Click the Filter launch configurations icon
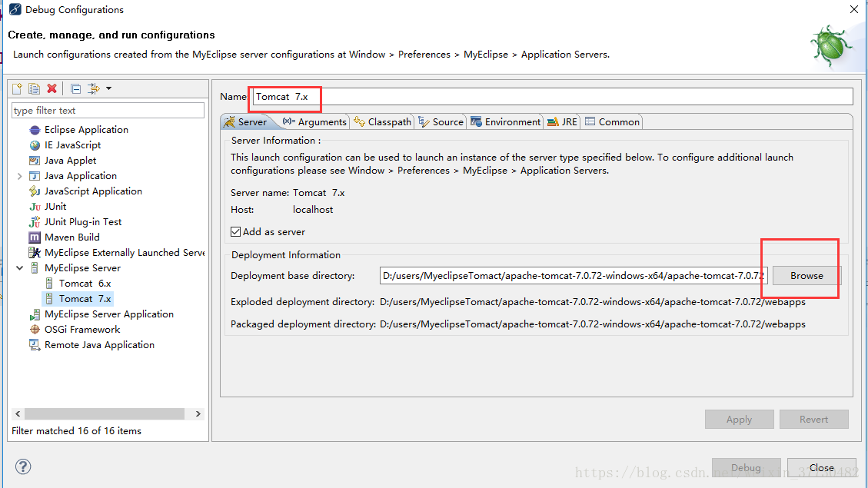 [x=94, y=88]
